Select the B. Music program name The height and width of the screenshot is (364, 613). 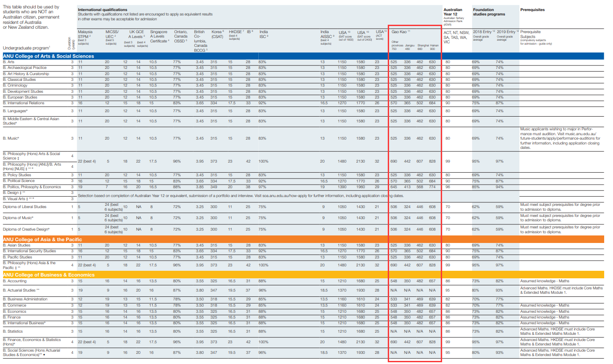pos(11,138)
